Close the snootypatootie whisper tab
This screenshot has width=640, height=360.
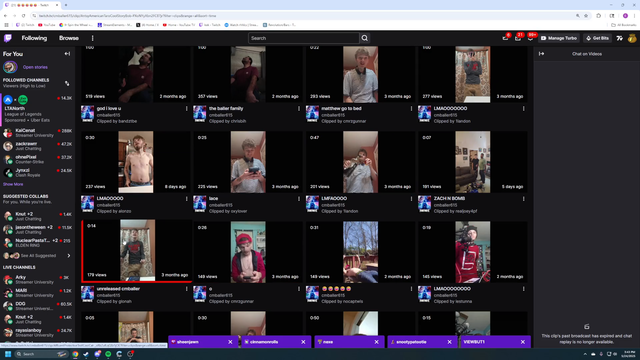pyautogui.click(x=449, y=342)
